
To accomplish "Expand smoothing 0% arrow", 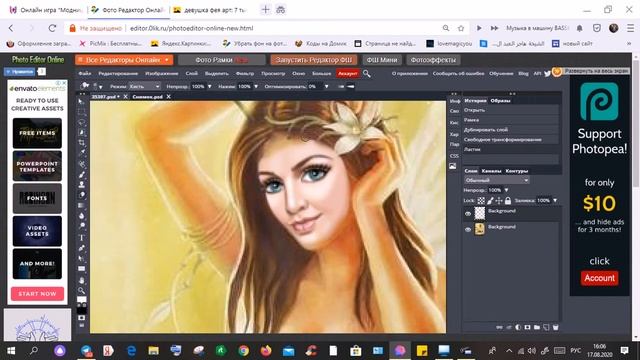I will (x=327, y=87).
